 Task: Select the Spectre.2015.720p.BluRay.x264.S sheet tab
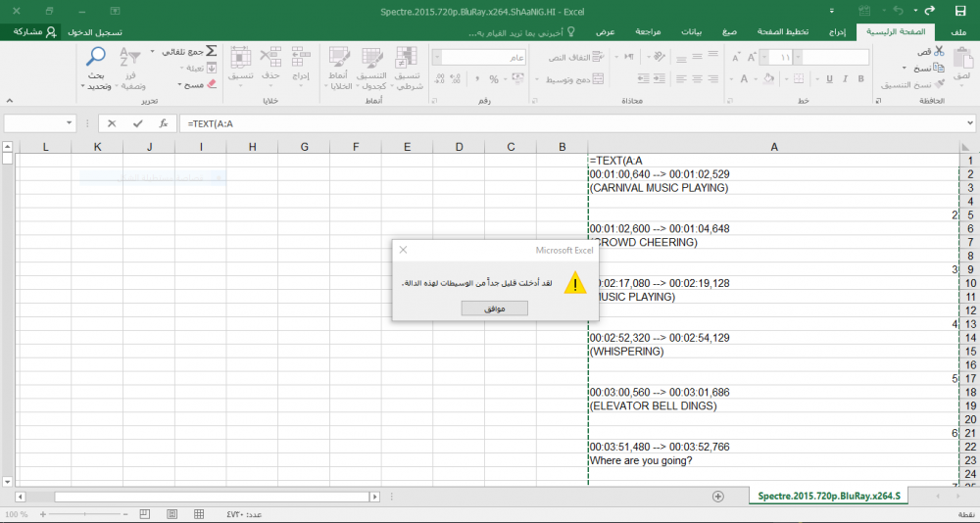(x=829, y=497)
